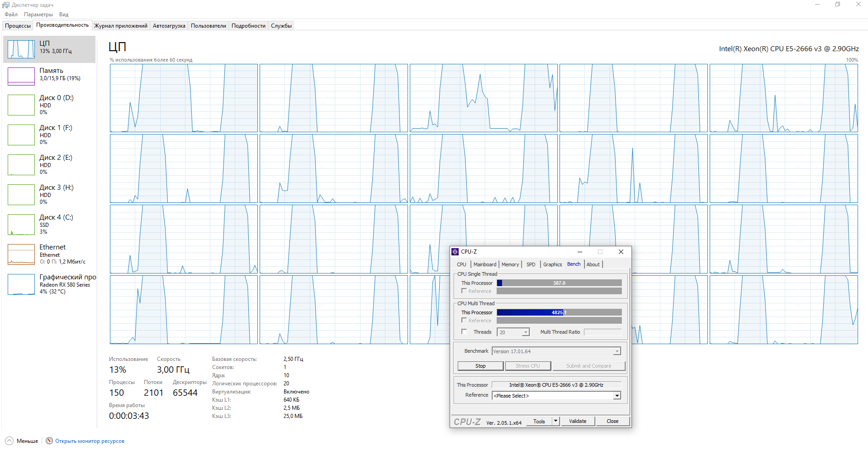Open the CPU tab in CPU-Z

[x=461, y=264]
